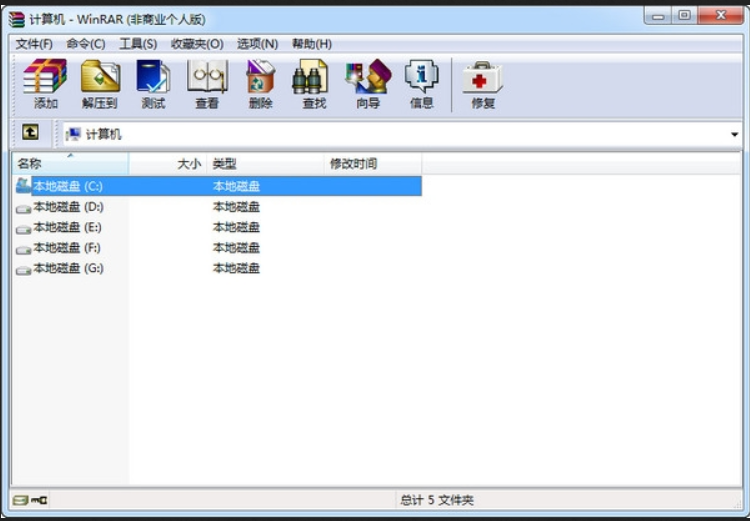Maximize the WinRAR window
The image size is (750, 521).
click(685, 16)
